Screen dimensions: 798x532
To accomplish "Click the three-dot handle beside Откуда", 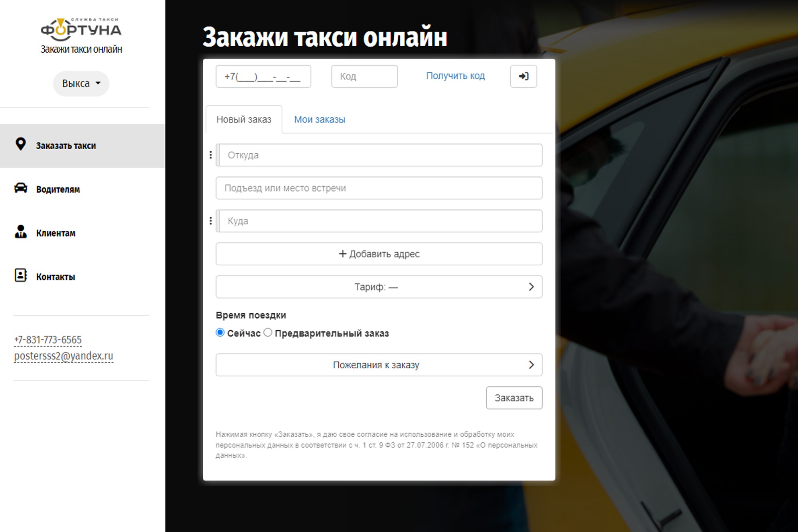I will pyautogui.click(x=211, y=155).
